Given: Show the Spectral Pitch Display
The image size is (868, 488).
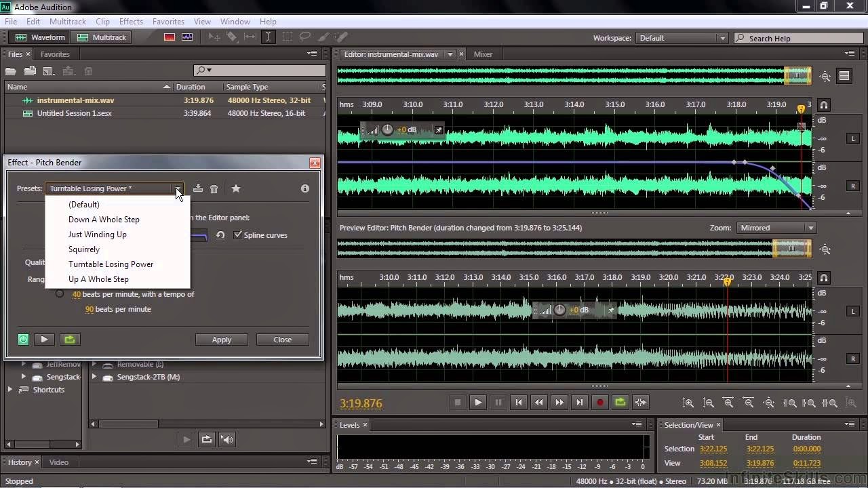Looking at the screenshot, I should (187, 37).
